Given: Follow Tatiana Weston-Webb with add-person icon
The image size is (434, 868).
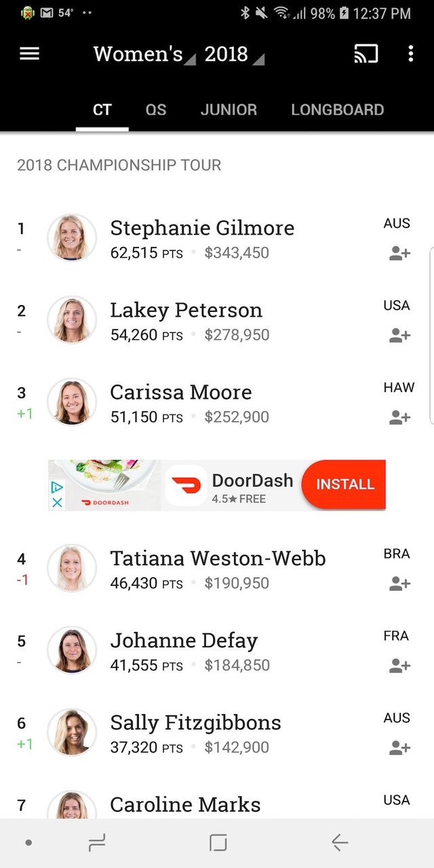Looking at the screenshot, I should (x=399, y=583).
